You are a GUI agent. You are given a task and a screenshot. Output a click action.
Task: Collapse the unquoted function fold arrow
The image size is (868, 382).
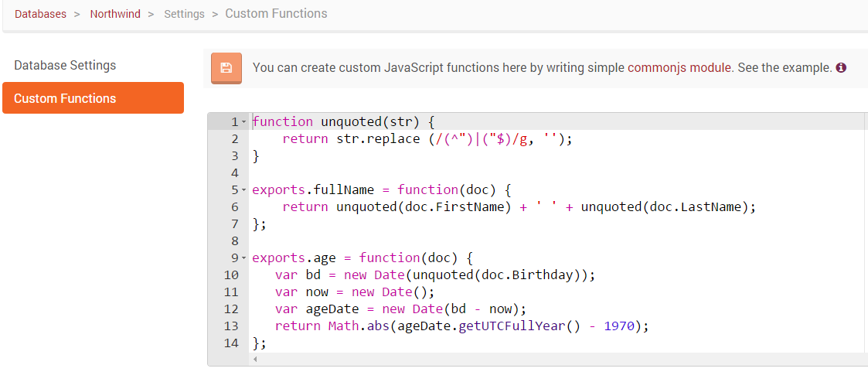tap(244, 121)
